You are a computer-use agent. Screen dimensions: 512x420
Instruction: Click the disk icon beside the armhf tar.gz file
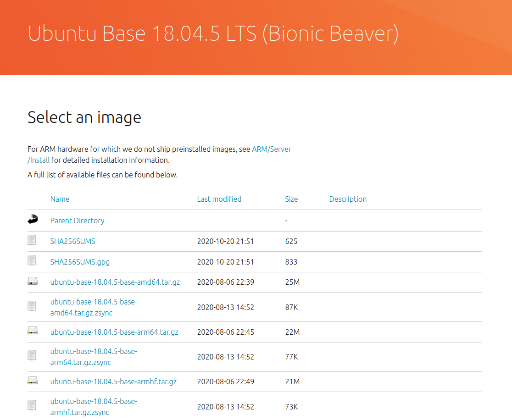tap(32, 381)
